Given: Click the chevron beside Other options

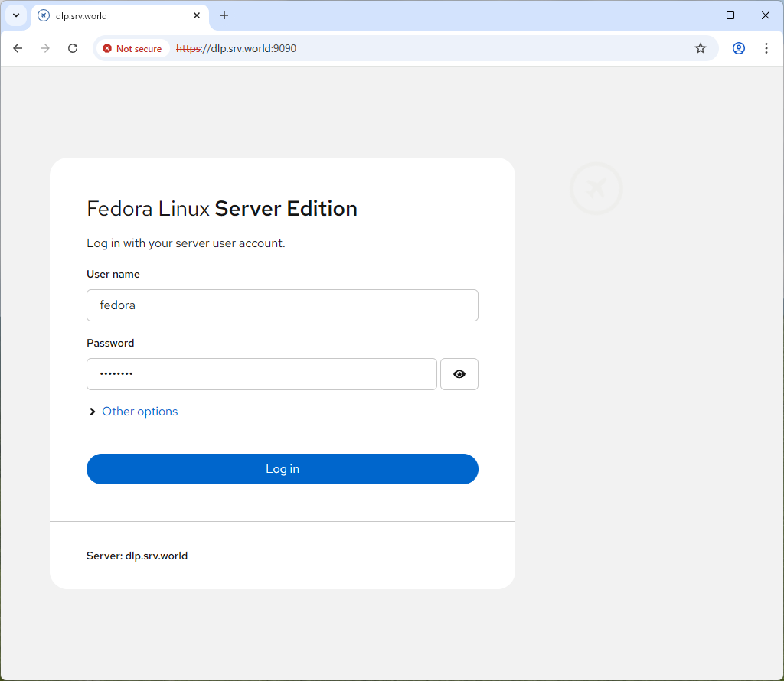Looking at the screenshot, I should pyautogui.click(x=93, y=412).
